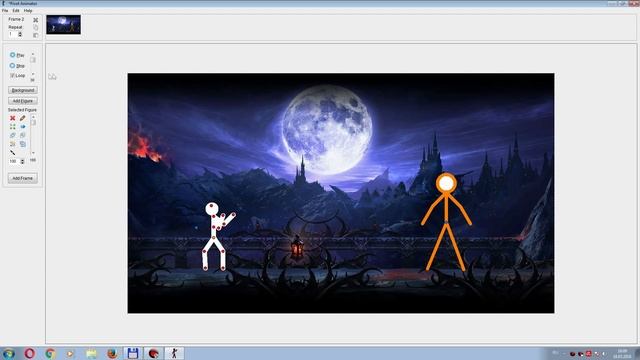
Task: Click the "Frame 2" label
Action: click(x=16, y=19)
